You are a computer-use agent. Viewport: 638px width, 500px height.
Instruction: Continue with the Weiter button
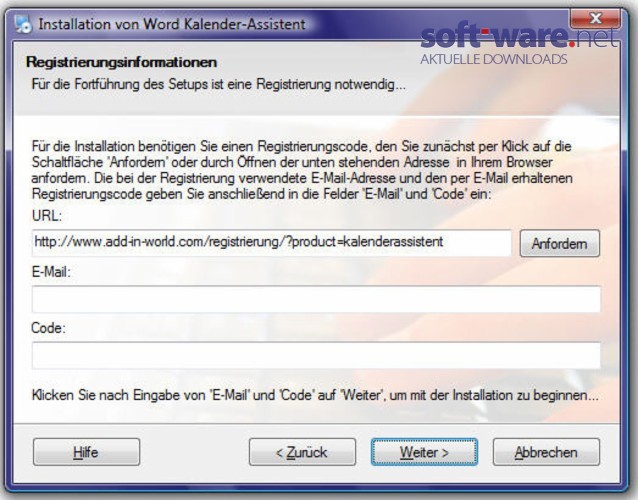(x=424, y=452)
